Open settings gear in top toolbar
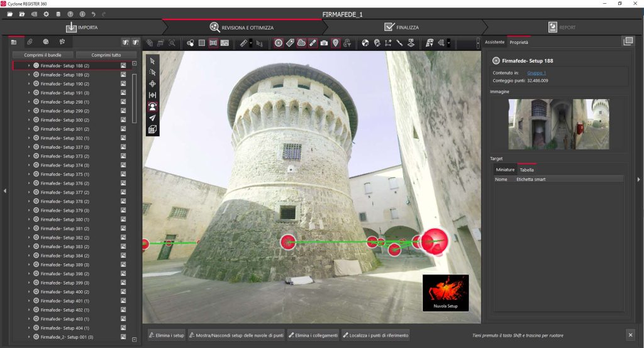Image resolution: width=644 pixels, height=348 pixels. tap(46, 14)
